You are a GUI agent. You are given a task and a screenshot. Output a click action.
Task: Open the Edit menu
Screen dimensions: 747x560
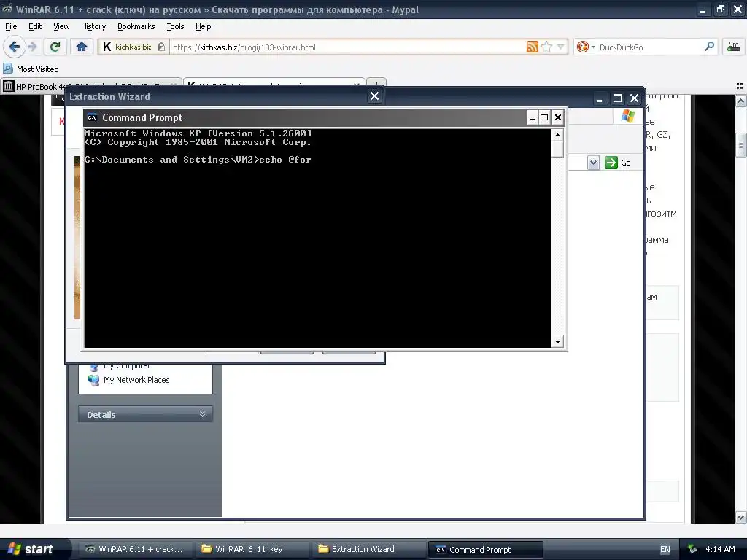click(x=35, y=26)
